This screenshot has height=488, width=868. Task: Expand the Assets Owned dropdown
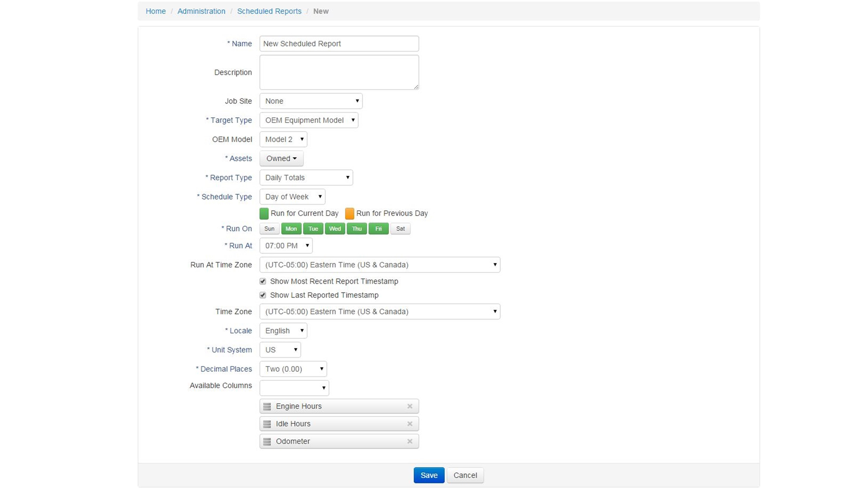pos(281,159)
